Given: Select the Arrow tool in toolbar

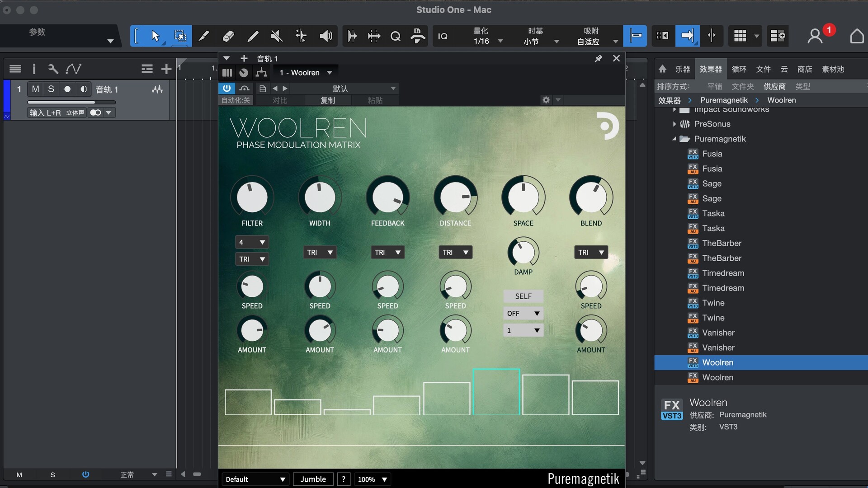Looking at the screenshot, I should click(x=155, y=36).
